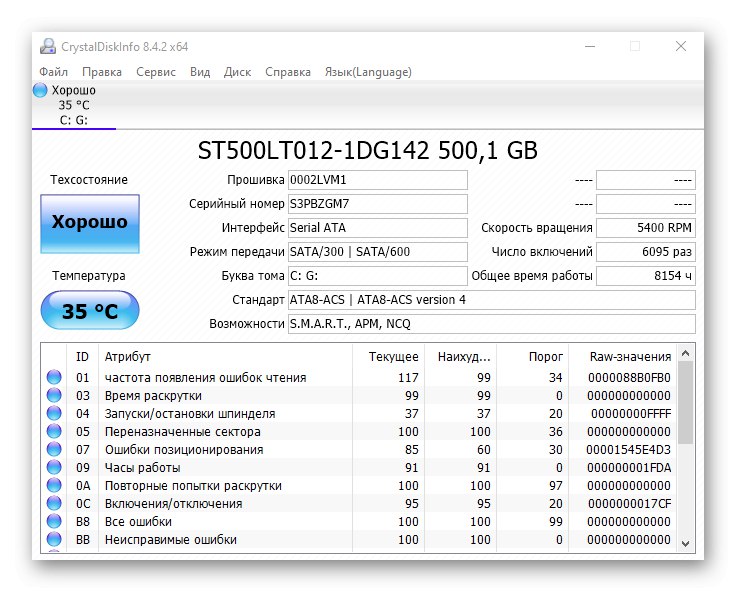
Task: Click the CrystalDiskInfo title bar app icon
Action: pos(49,46)
